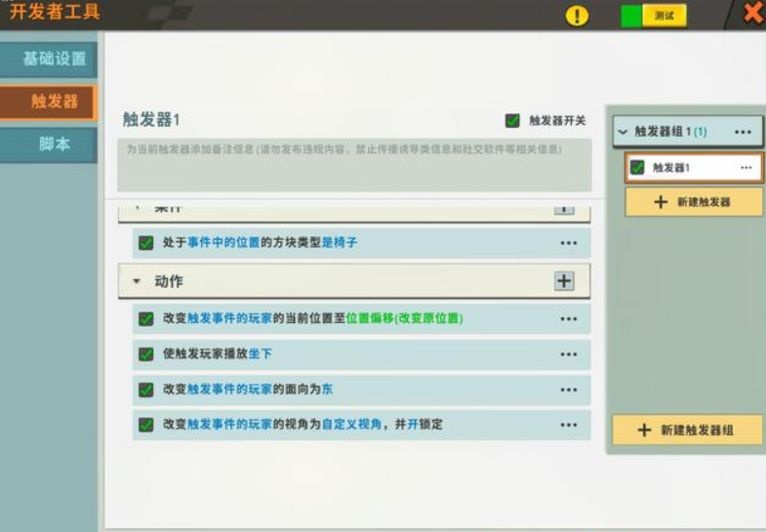Open options for the 位置偏移 action row

click(x=568, y=318)
